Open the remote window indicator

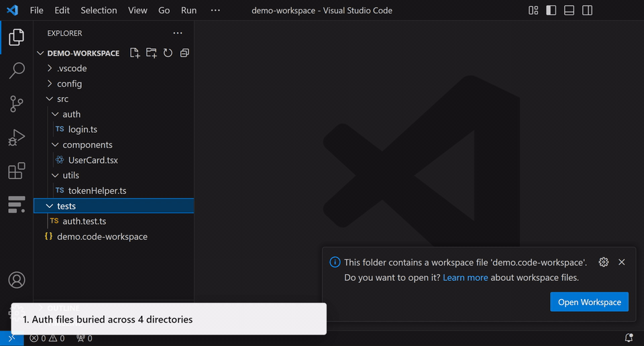[x=11, y=338]
